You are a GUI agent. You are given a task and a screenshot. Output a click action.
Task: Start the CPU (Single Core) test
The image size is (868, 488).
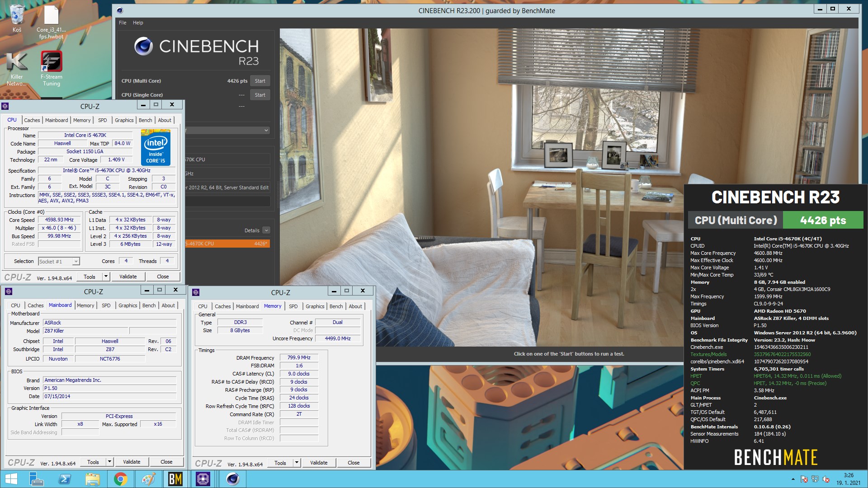point(260,95)
